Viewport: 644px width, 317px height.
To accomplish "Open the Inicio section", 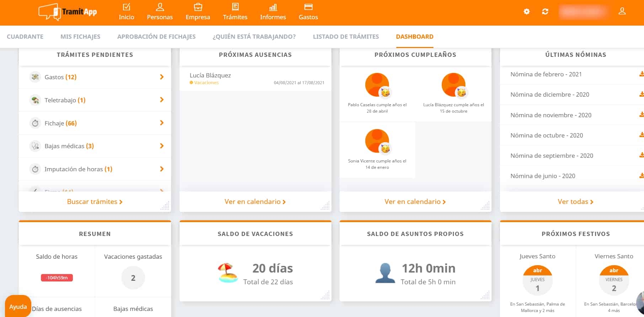I will pyautogui.click(x=126, y=12).
